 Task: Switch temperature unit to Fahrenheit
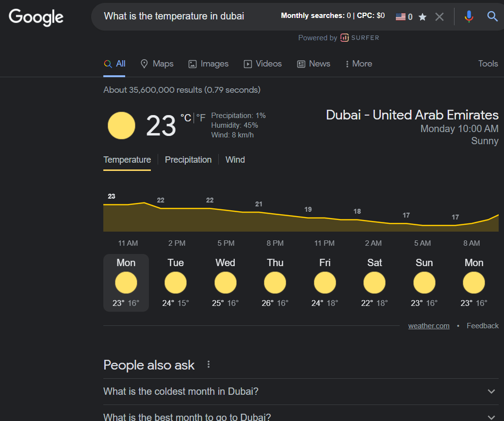[201, 118]
